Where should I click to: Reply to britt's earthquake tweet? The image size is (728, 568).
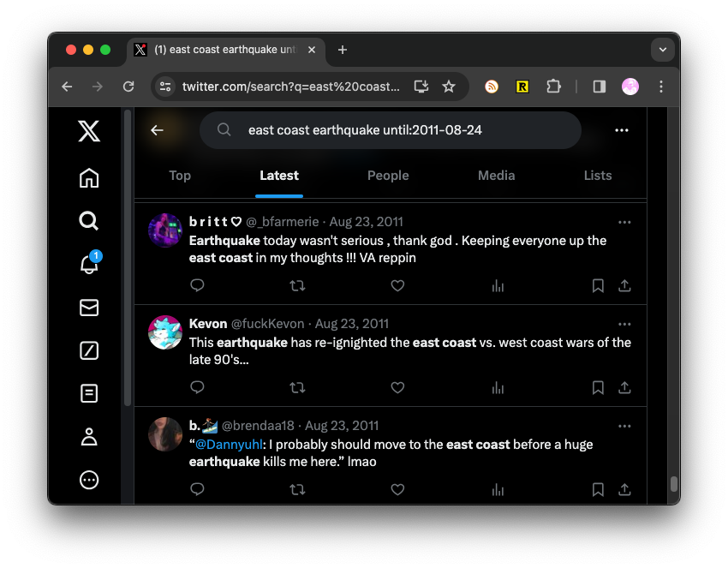click(197, 285)
